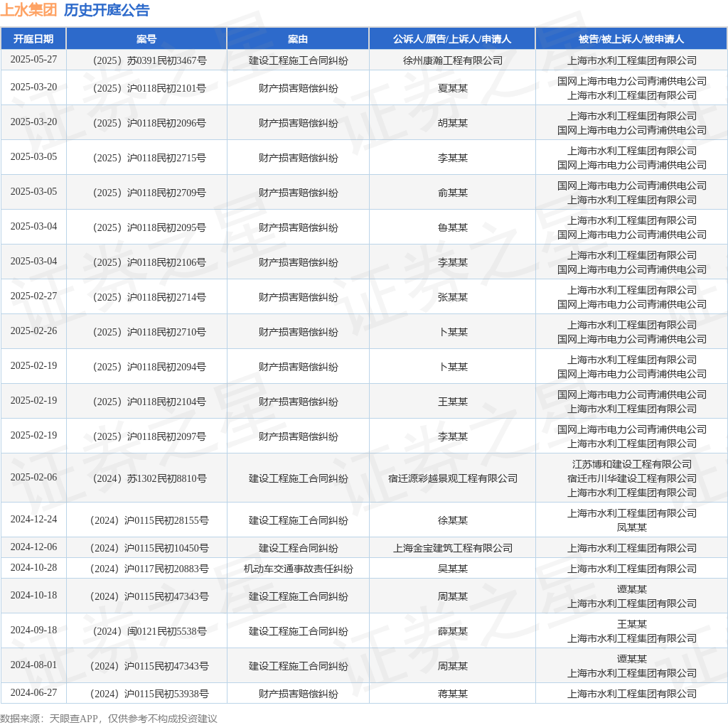This screenshot has width=728, height=725.
Task: Click the 被告/被上诉人/被申请人 column header
Action: (631, 39)
